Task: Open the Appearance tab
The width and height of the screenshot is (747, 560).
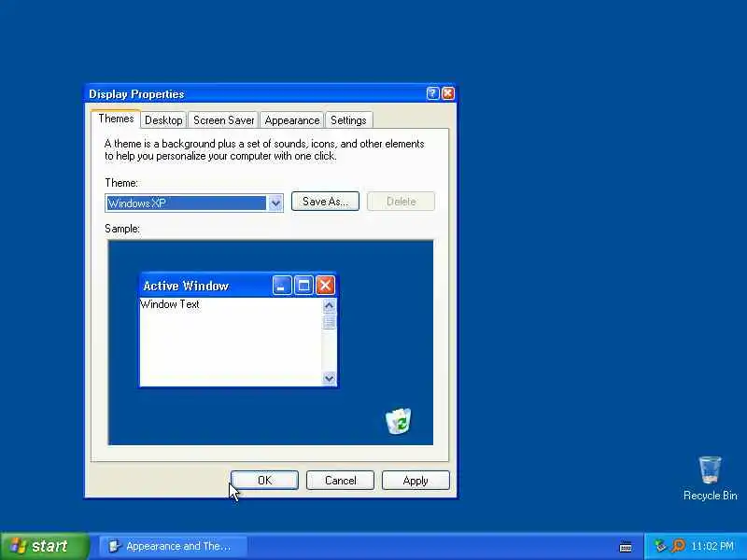Action: (292, 120)
